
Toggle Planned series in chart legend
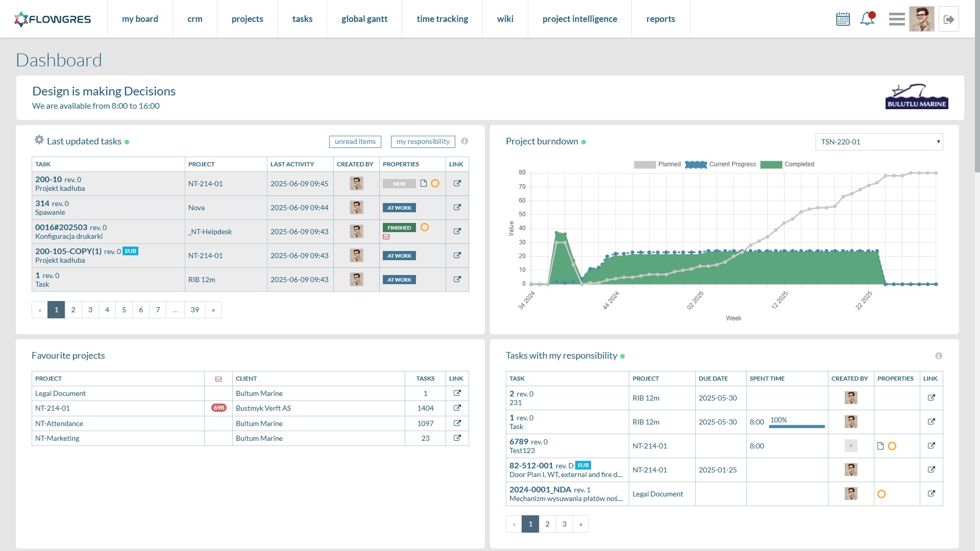coord(657,164)
